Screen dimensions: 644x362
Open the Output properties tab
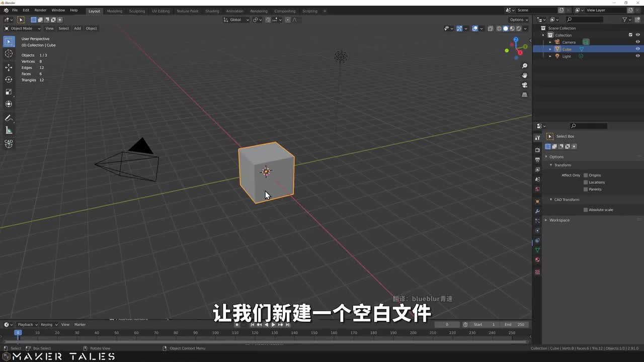[x=537, y=160]
